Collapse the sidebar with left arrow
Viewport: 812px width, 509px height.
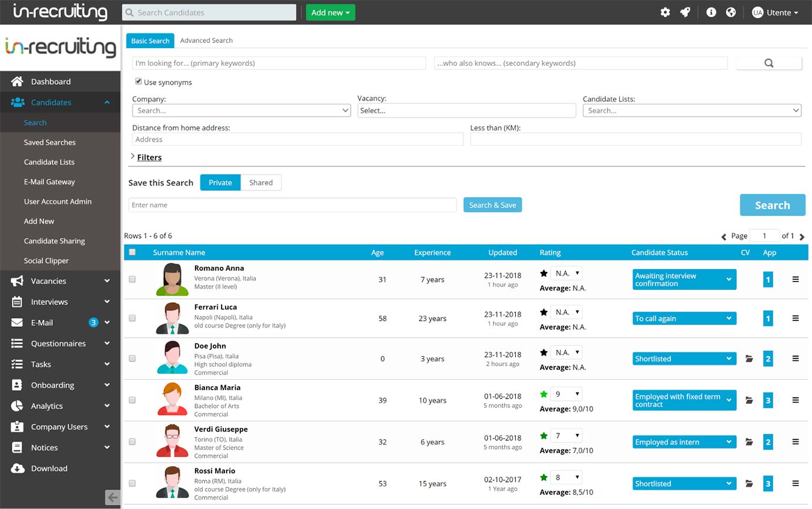pos(112,497)
